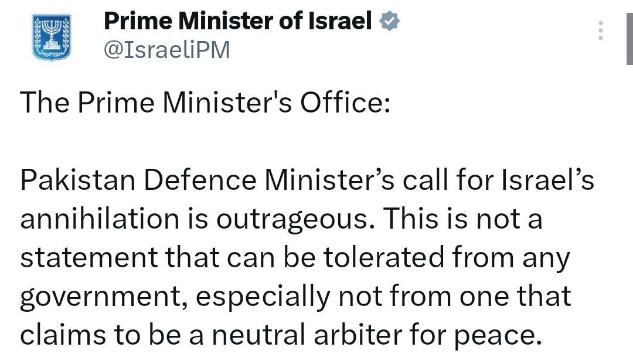This screenshot has height=364, width=633.
Task: Click the gray scrollbar at the right edge
Action: [629, 32]
